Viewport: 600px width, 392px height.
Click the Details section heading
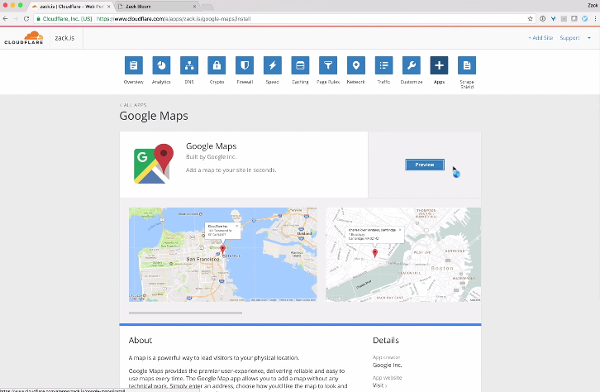[386, 340]
